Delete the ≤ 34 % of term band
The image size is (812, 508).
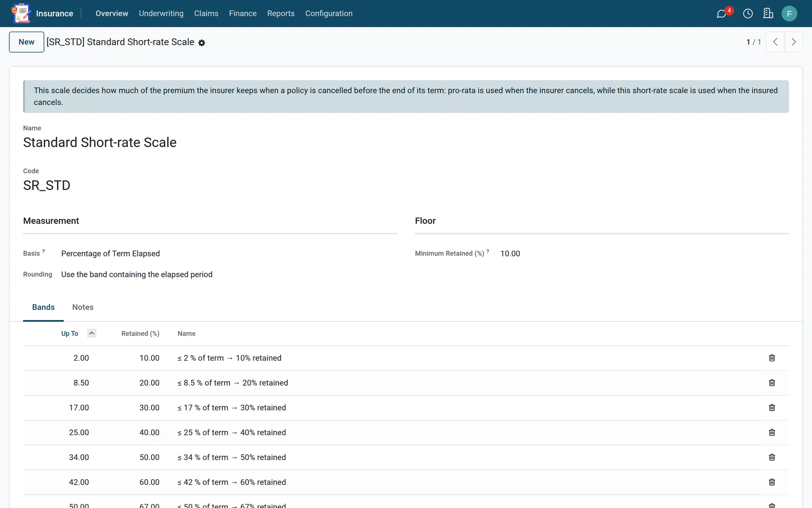[x=772, y=457]
